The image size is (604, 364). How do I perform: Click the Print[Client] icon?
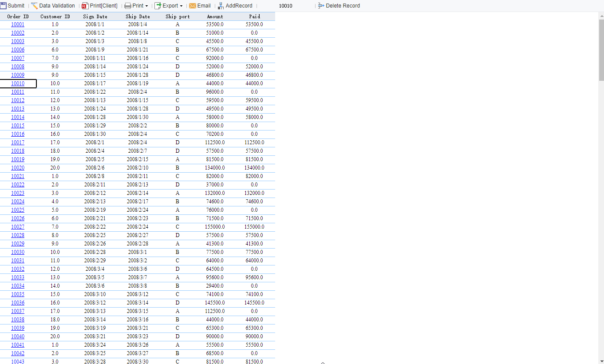(x=84, y=5)
